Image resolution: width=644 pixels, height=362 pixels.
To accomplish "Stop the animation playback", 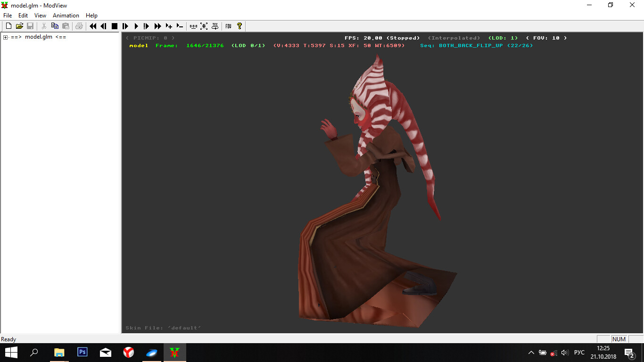I will [x=115, y=26].
